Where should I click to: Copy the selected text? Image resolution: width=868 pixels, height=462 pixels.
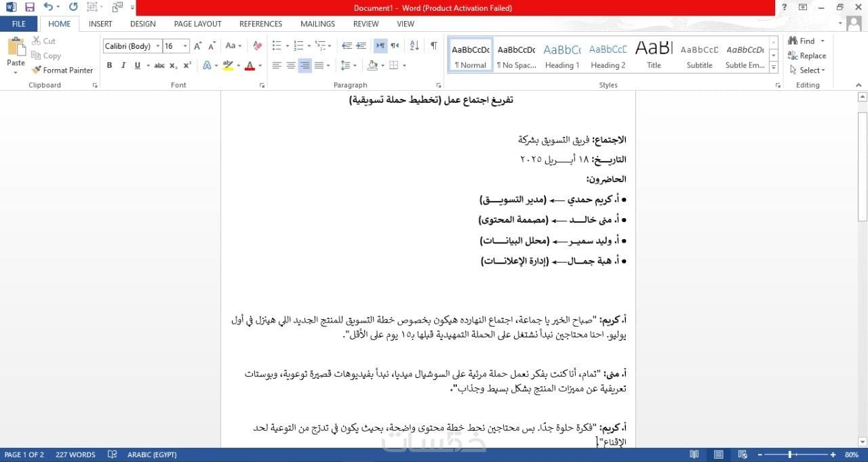pyautogui.click(x=46, y=56)
